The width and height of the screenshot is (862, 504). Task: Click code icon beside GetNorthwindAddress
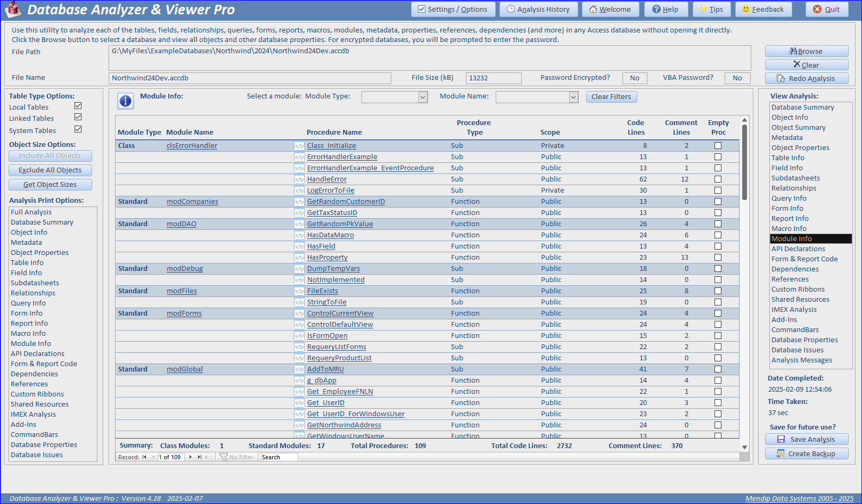coord(299,425)
